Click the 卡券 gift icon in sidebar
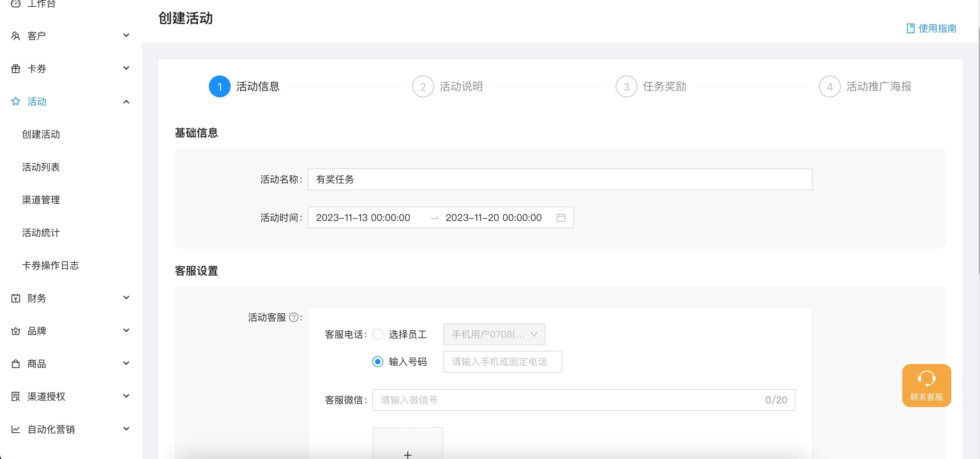 click(16, 69)
